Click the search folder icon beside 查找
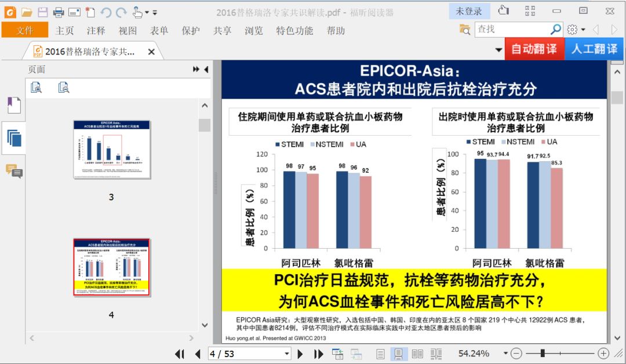The width and height of the screenshot is (626, 364). (x=465, y=30)
